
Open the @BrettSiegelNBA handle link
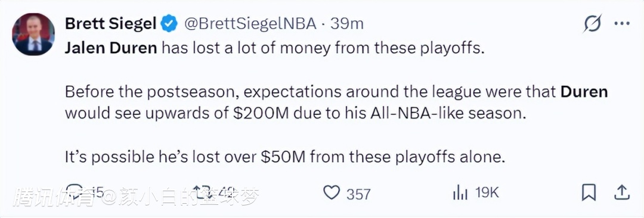tap(250, 24)
